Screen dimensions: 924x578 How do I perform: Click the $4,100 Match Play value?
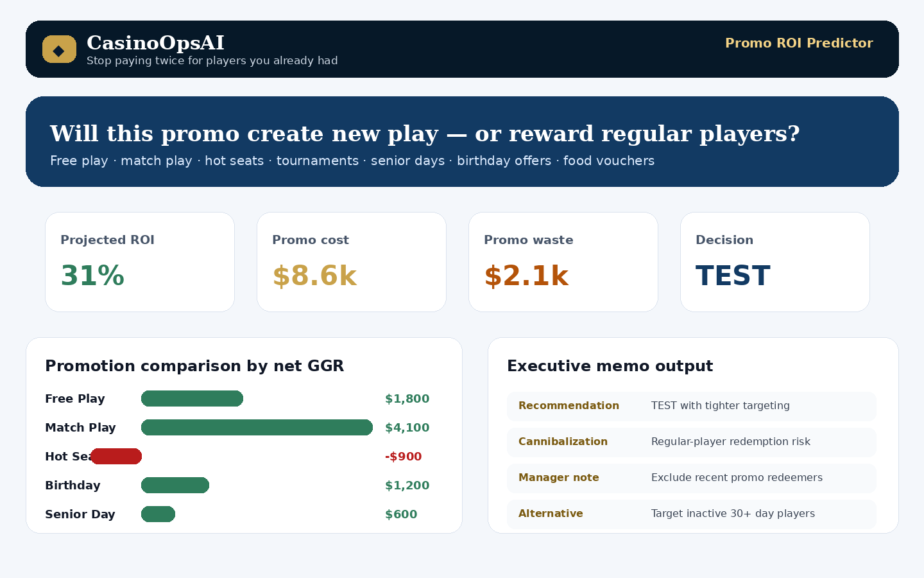coord(407,428)
